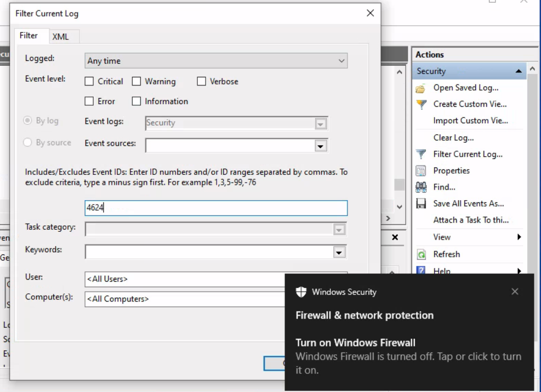Click the User field showing All Users
The width and height of the screenshot is (541, 392).
pyautogui.click(x=185, y=279)
